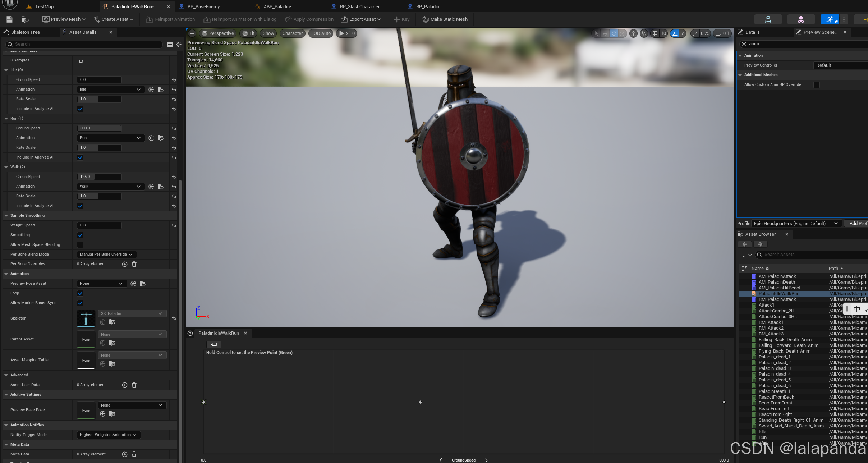Image resolution: width=868 pixels, height=463 pixels.
Task: Browse to Run animation in content browser
Action: [161, 138]
